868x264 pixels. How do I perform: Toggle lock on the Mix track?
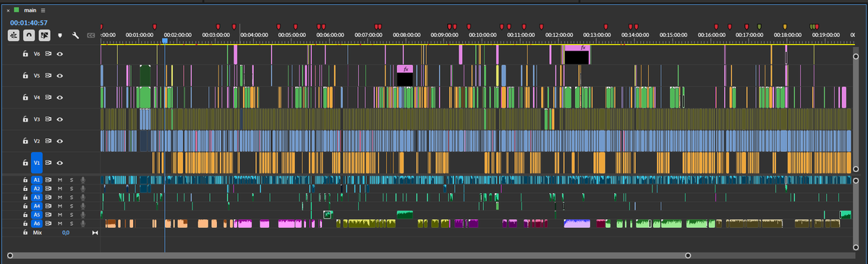(25, 233)
